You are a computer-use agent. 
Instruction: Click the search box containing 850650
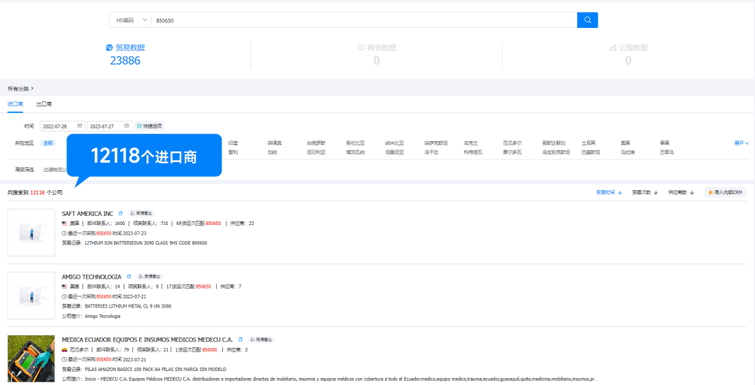[x=364, y=20]
